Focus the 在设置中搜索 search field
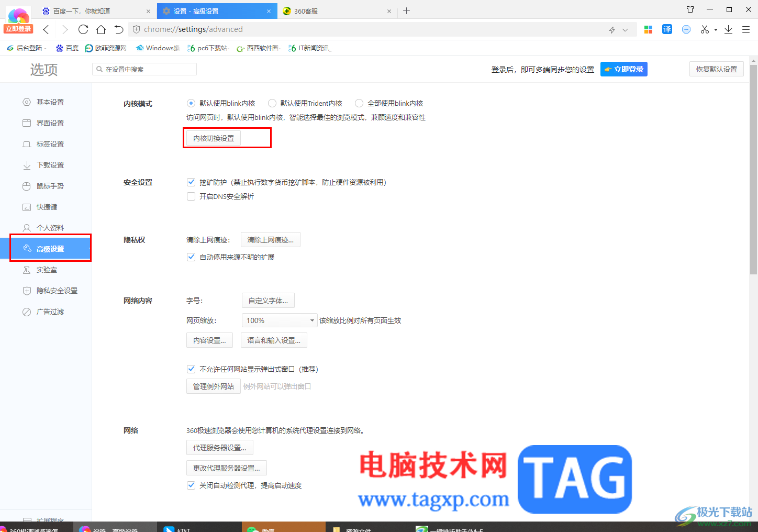This screenshot has height=532, width=758. [144, 69]
